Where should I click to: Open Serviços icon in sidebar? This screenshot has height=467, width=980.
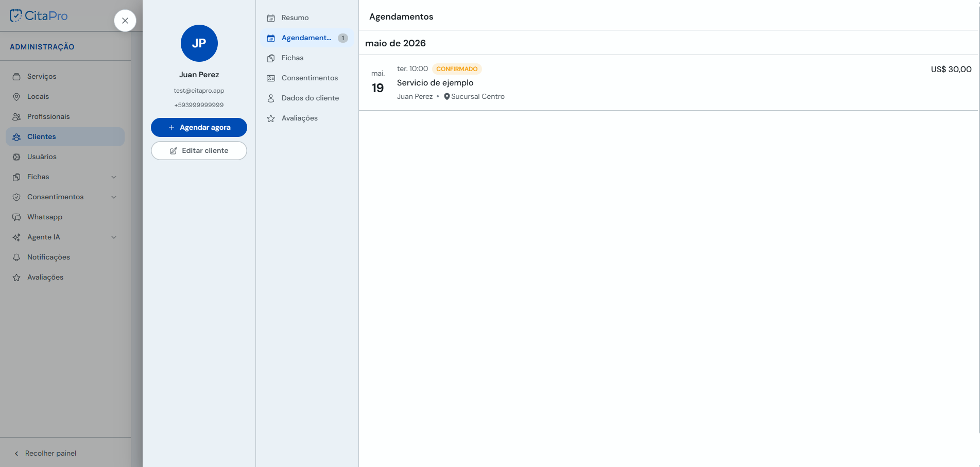[16, 76]
